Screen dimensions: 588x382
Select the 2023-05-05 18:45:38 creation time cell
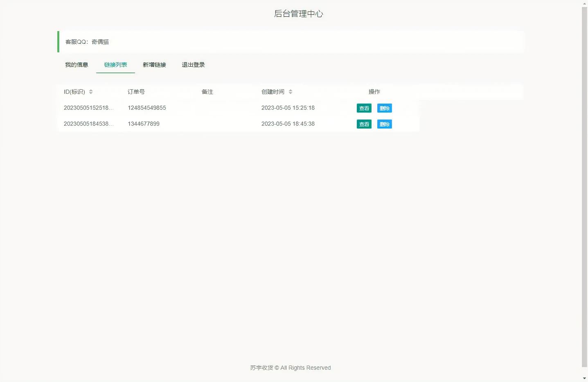pos(288,124)
